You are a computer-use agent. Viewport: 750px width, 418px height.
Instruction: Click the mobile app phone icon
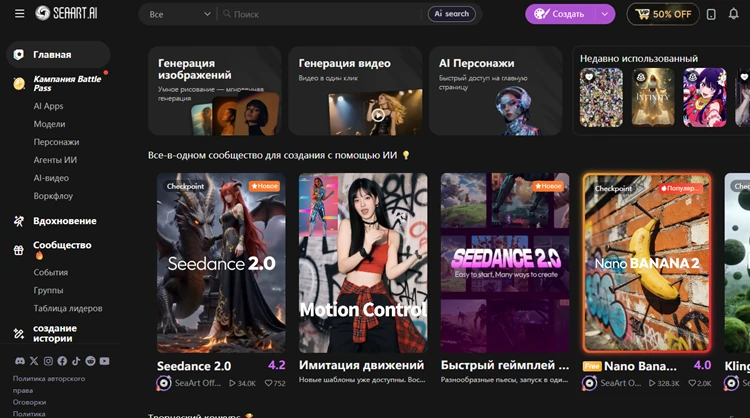(711, 14)
